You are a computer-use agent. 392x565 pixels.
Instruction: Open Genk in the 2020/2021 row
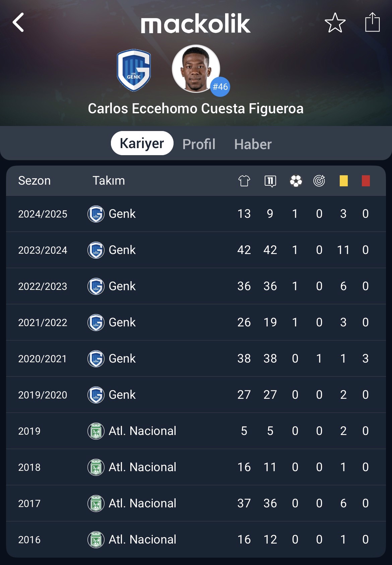pos(122,359)
